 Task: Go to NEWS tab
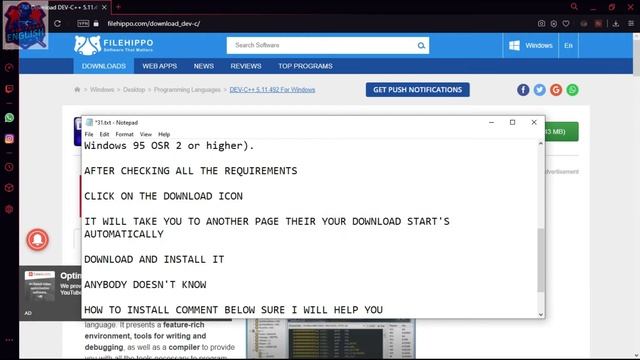204,66
